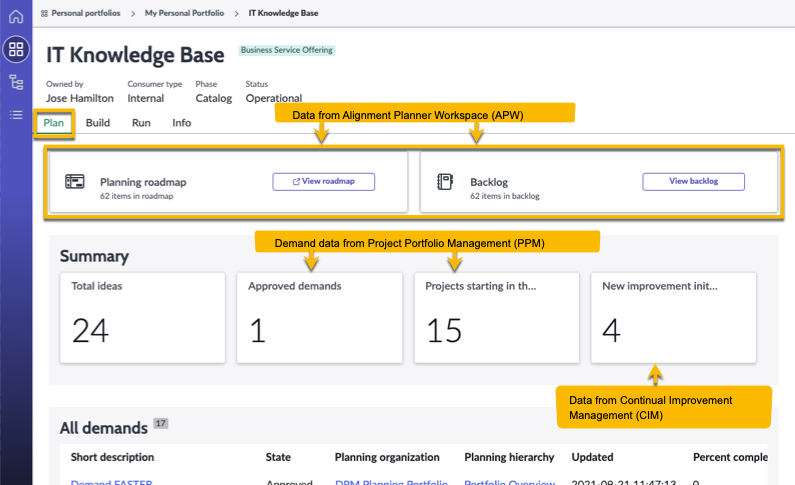Click the owner name Jose Hamilton
The height and width of the screenshot is (485, 795).
click(80, 98)
